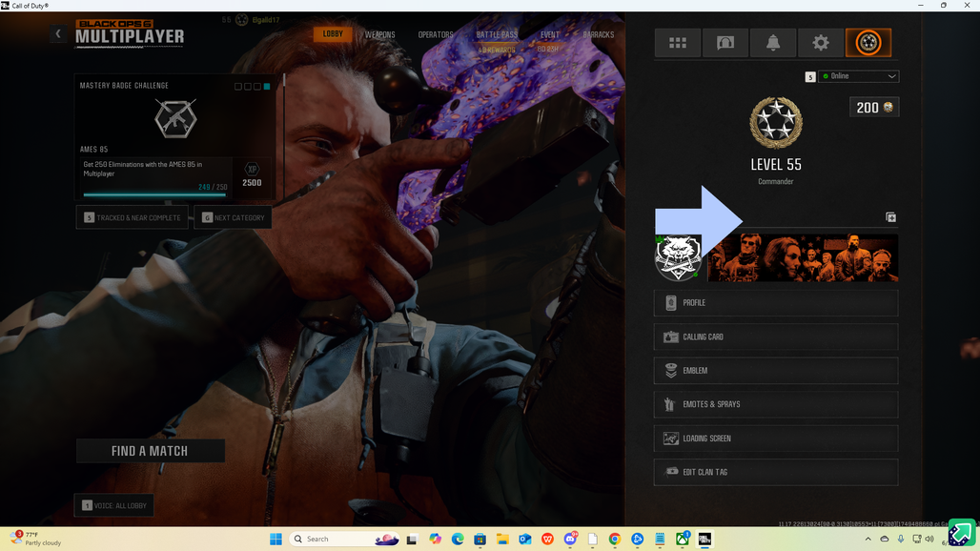The height and width of the screenshot is (551, 980).
Task: Show hidden system tray icons
Action: (868, 540)
